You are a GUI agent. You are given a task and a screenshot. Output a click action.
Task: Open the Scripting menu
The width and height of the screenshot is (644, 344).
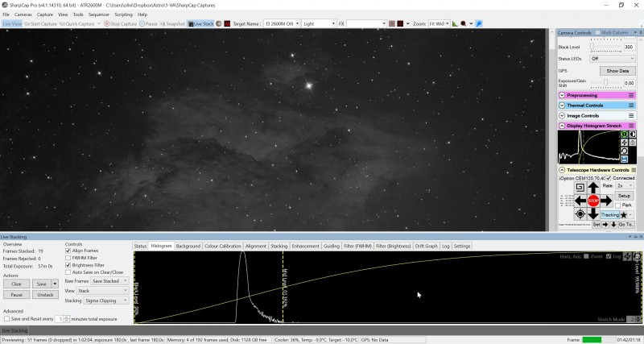124,15
